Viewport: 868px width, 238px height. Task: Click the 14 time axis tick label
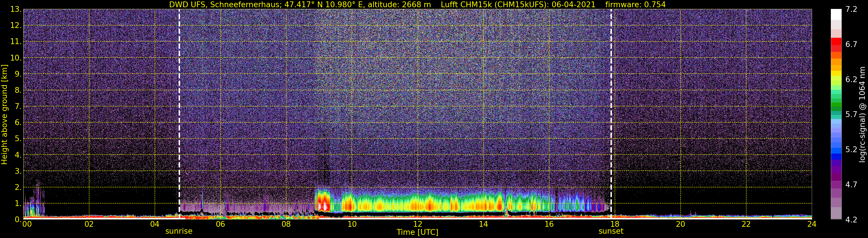coord(483,224)
